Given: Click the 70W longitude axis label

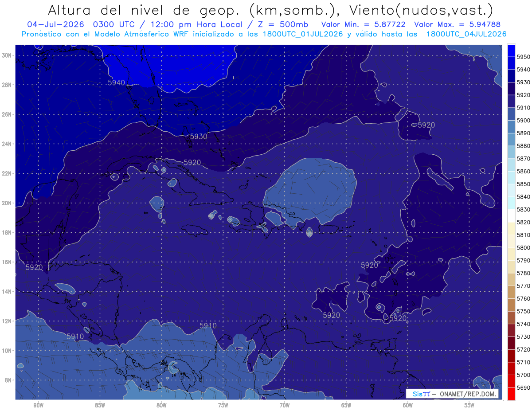Looking at the screenshot, I should point(285,405).
